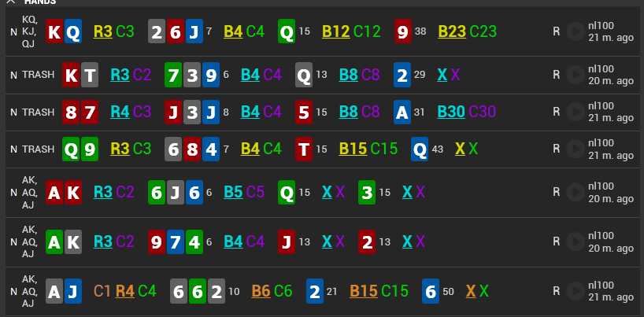Viewport: 644px width, 317px height.
Task: Click the blue Q hole card in K Q row
Action: (73, 31)
